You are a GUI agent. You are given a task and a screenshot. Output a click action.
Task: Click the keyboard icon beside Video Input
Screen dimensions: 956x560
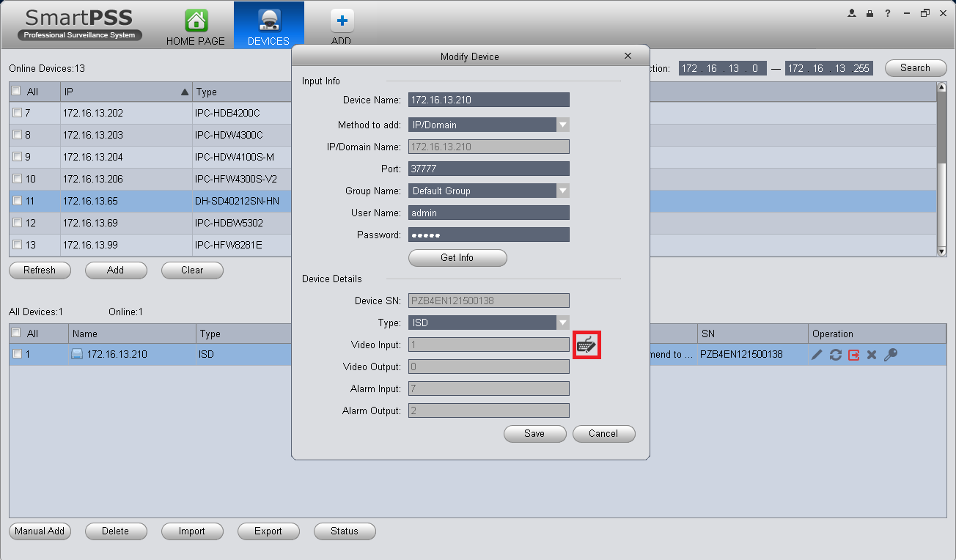pos(587,345)
